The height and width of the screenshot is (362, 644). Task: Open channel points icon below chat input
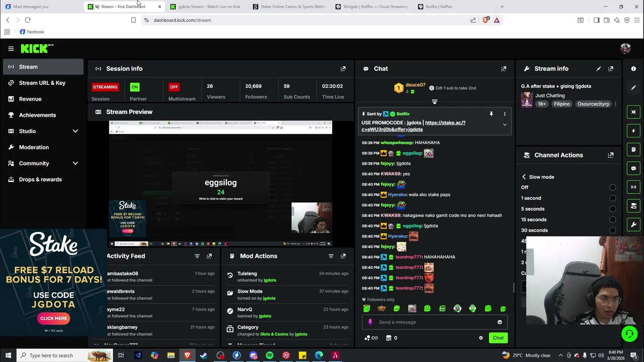click(x=367, y=338)
